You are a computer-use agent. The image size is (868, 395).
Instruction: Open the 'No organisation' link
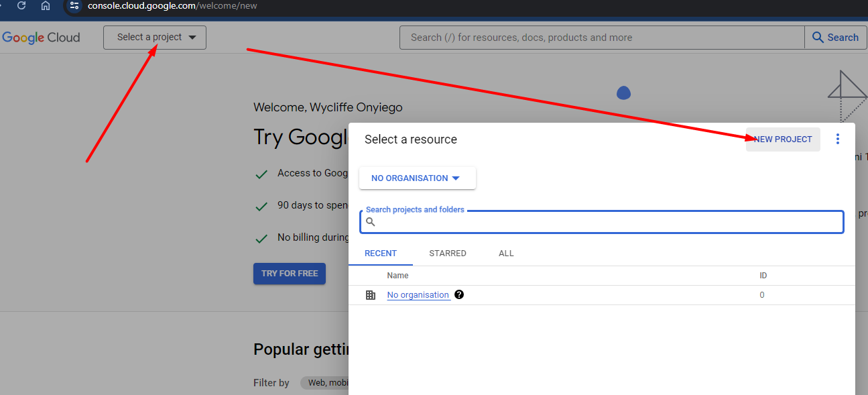418,295
